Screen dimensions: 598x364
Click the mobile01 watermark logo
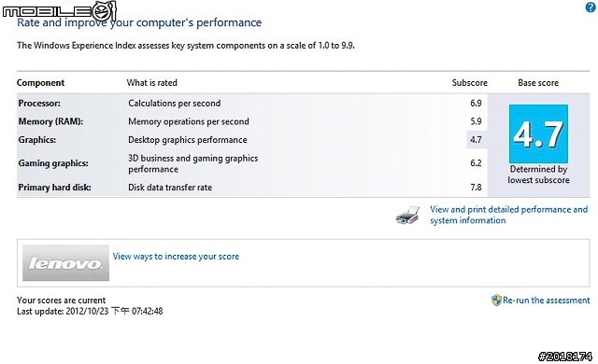pos(59,10)
